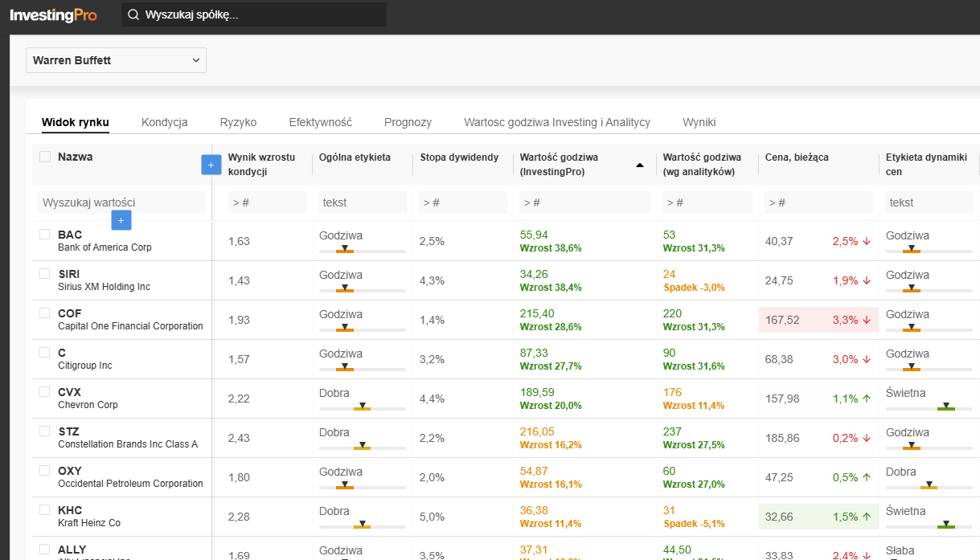Open the SIRI ticker link
The width and height of the screenshot is (980, 560).
coord(69,274)
